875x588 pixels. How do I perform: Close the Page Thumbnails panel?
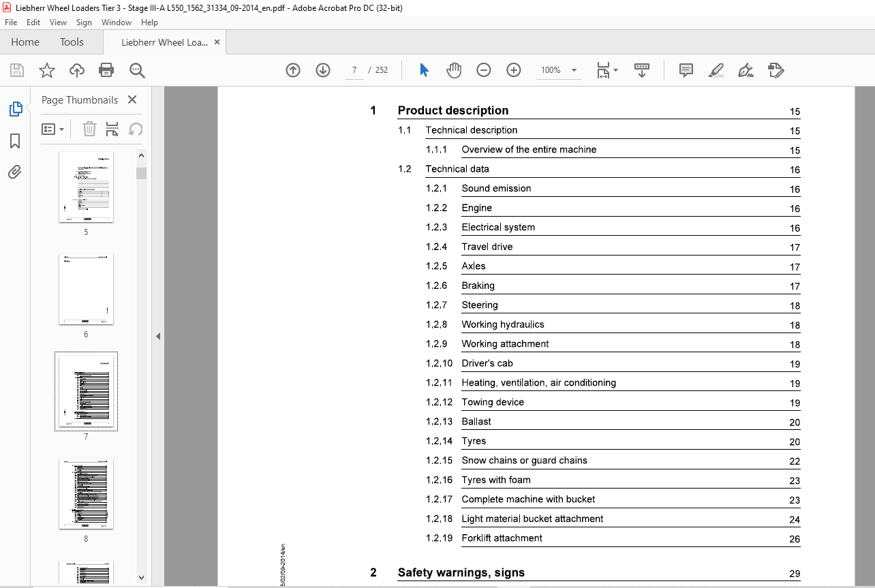click(132, 99)
